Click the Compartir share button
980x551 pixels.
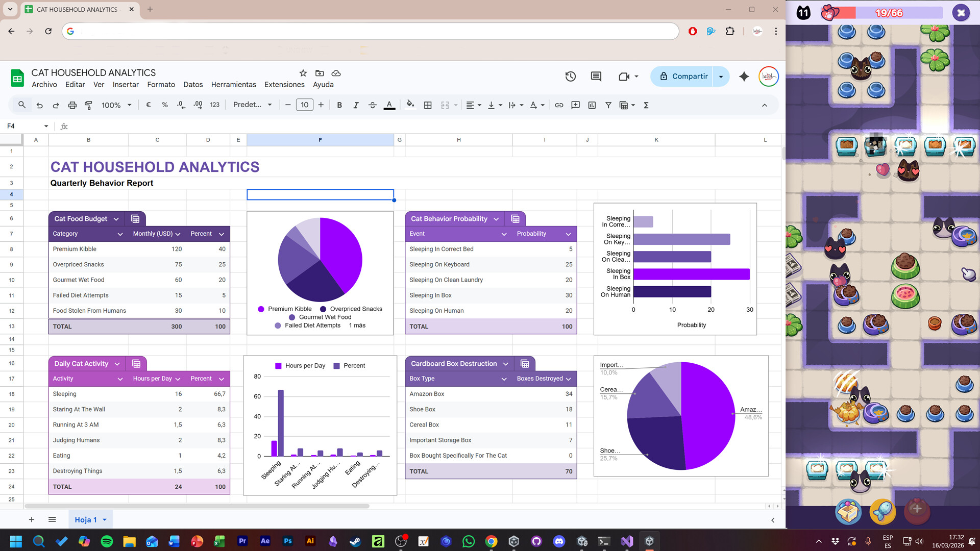(x=683, y=77)
